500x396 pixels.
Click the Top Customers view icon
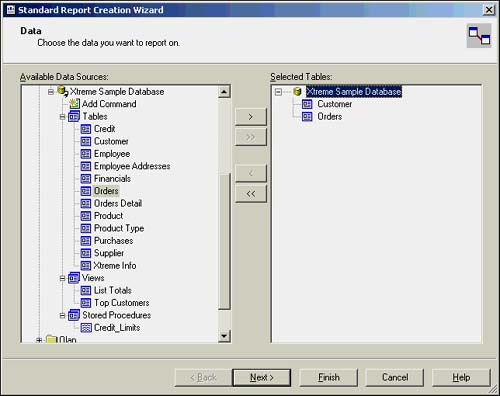(x=86, y=303)
